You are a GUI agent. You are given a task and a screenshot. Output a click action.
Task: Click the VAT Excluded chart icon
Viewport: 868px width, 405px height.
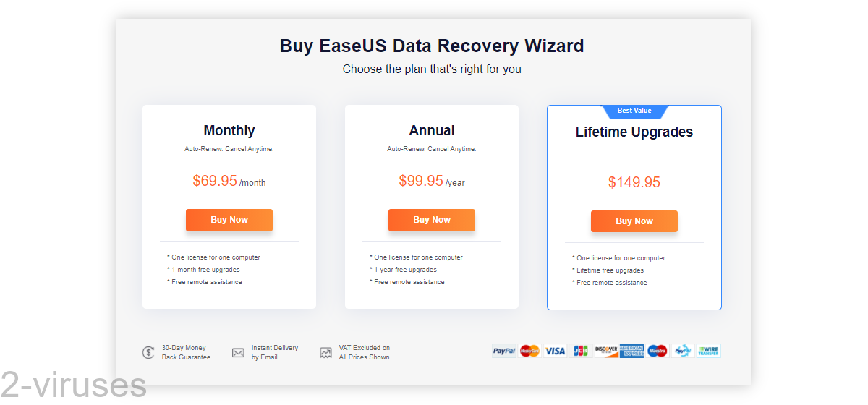point(325,353)
